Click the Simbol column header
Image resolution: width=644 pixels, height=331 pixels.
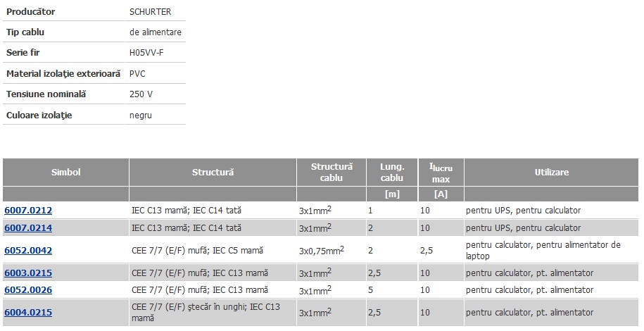pyautogui.click(x=65, y=173)
